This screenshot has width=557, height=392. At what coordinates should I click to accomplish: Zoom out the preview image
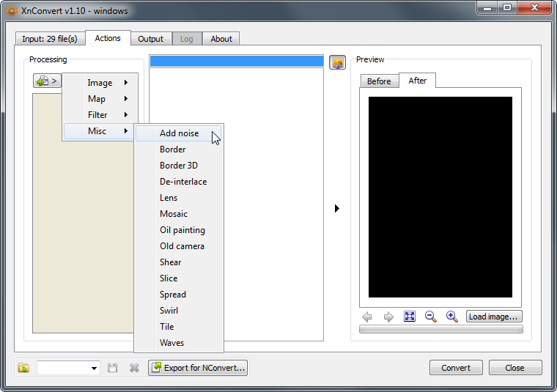(x=431, y=317)
